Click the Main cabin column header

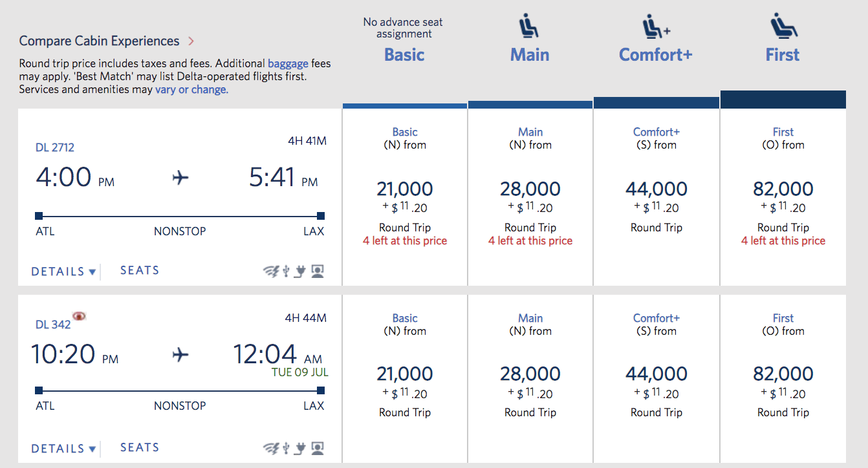(x=529, y=55)
